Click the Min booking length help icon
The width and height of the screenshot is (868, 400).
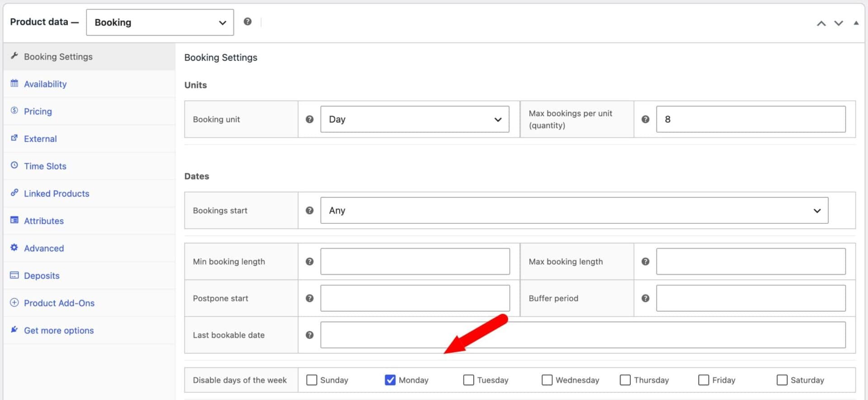pos(310,262)
